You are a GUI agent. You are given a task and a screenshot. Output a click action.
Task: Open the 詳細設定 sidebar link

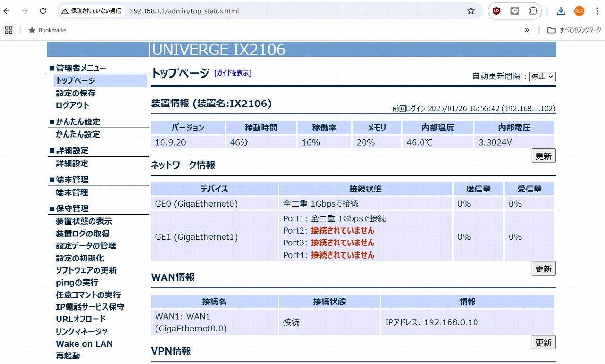point(72,164)
